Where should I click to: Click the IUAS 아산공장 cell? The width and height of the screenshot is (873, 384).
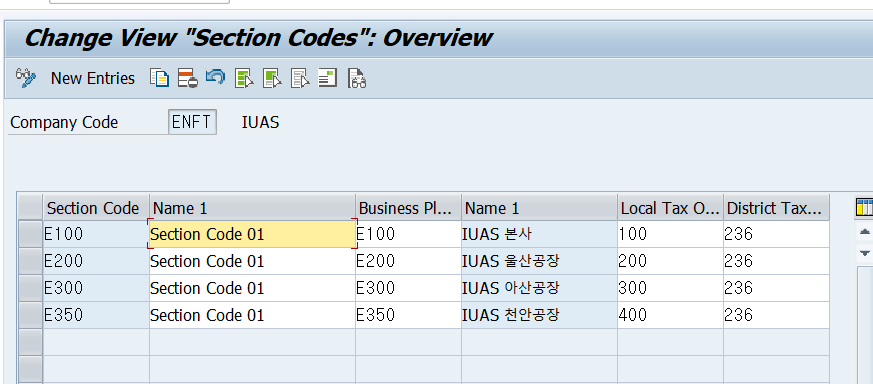coord(540,288)
